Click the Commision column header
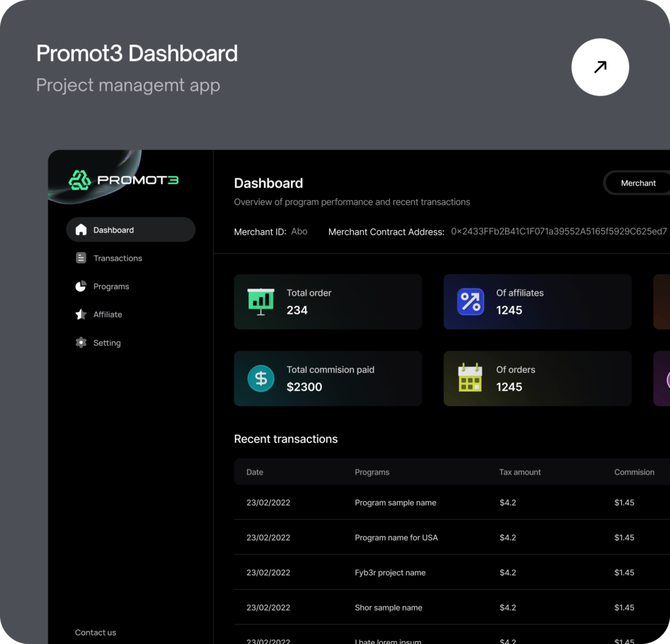 pyautogui.click(x=634, y=472)
